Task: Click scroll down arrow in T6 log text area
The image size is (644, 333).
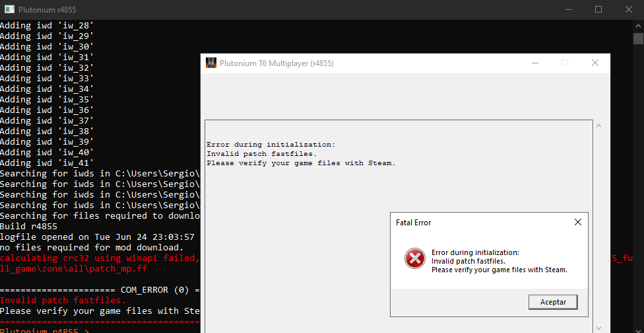Action: 598,328
